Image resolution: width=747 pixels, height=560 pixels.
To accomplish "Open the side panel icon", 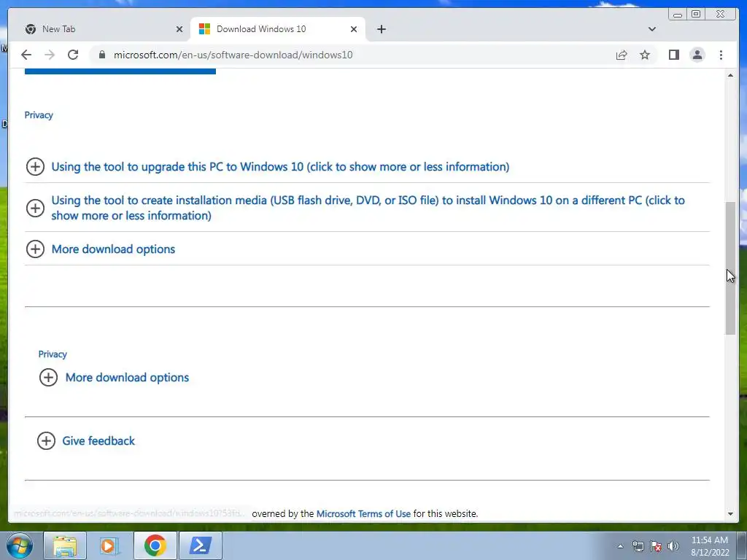I will pyautogui.click(x=673, y=55).
